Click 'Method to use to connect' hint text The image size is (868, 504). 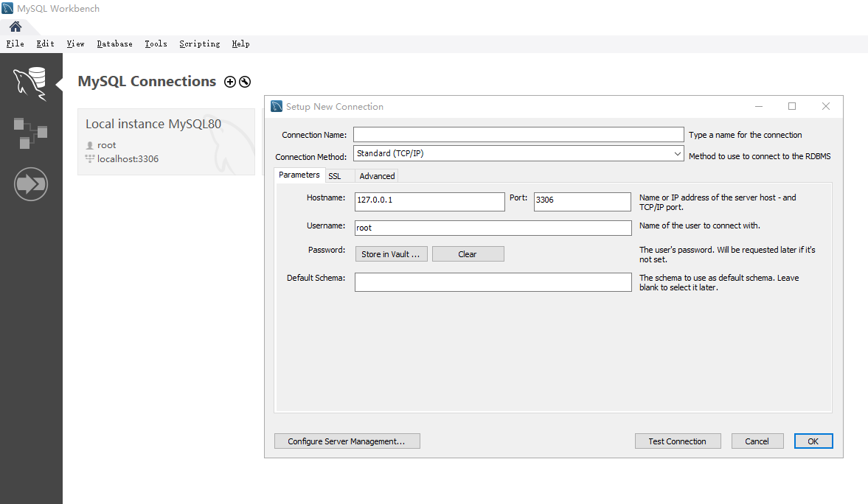pos(760,156)
